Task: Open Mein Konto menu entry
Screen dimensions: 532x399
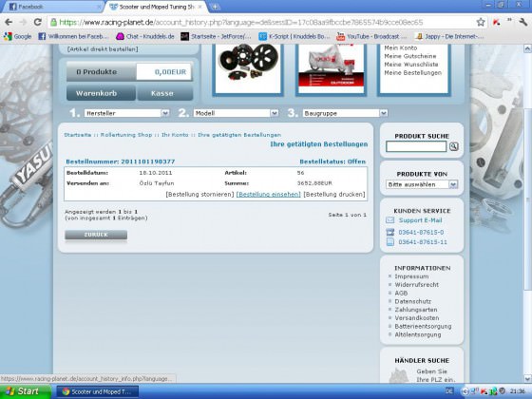Action: pyautogui.click(x=401, y=47)
